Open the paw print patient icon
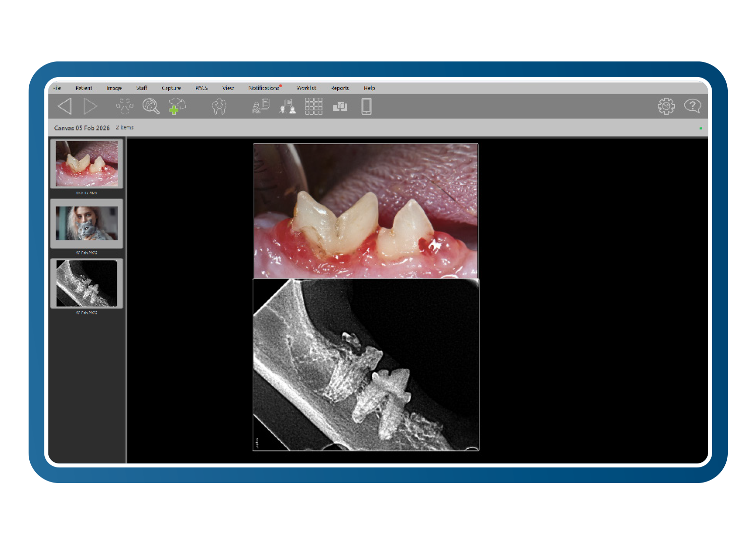Screen dimensions: 756x544 (124, 106)
